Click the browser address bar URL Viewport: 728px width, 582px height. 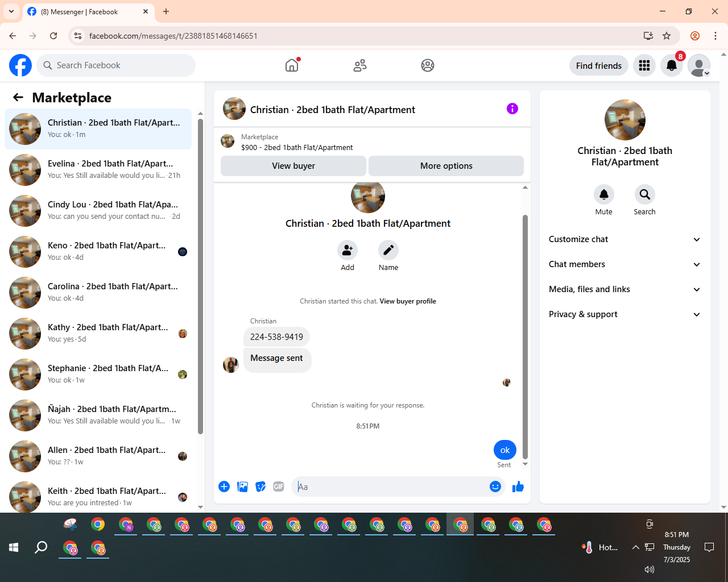coord(173,36)
